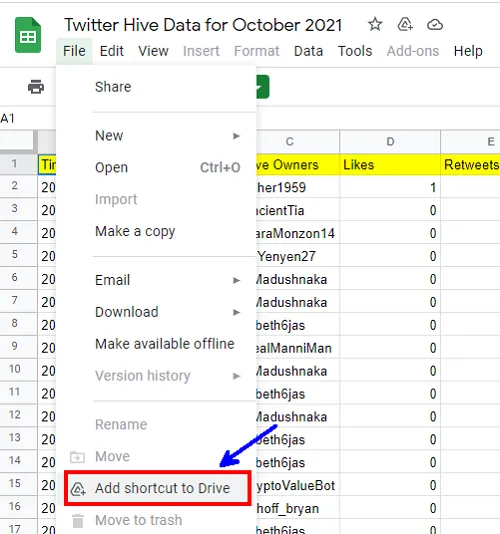The height and width of the screenshot is (534, 500).
Task: Expand the Download submenu
Action: (x=156, y=312)
